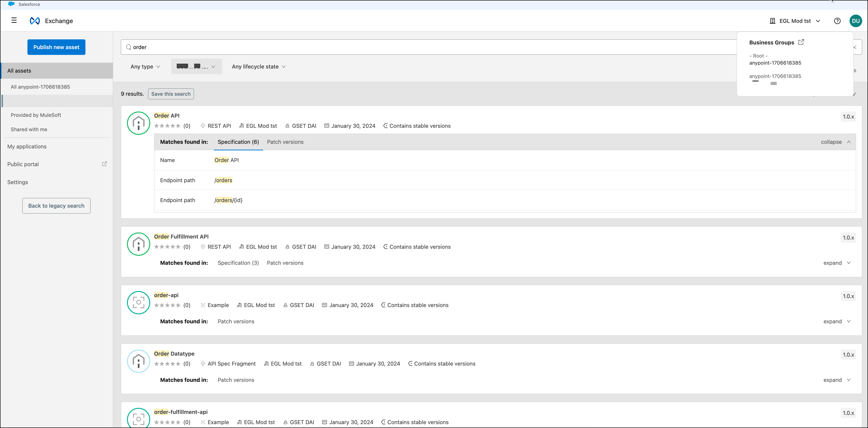
Task: Select the Specification (6) tab for Order API
Action: point(238,142)
